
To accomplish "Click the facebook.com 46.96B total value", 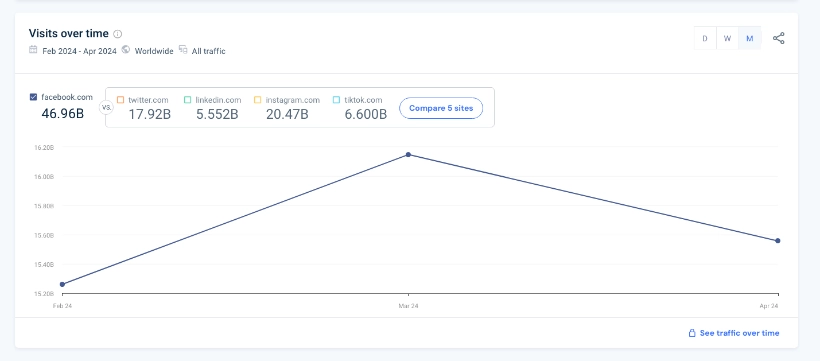I will click(x=63, y=113).
